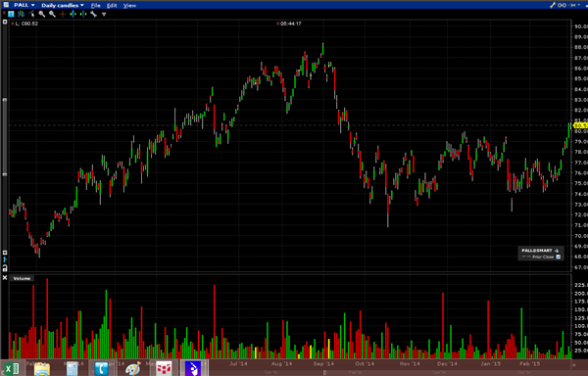Open the blue trading app in taskbar
Viewport: 588px width, 376px height.
193,368
